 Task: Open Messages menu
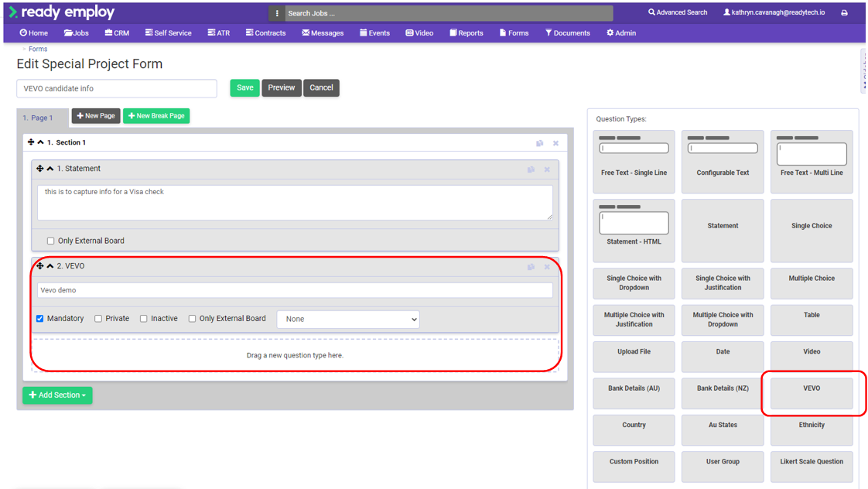(323, 32)
